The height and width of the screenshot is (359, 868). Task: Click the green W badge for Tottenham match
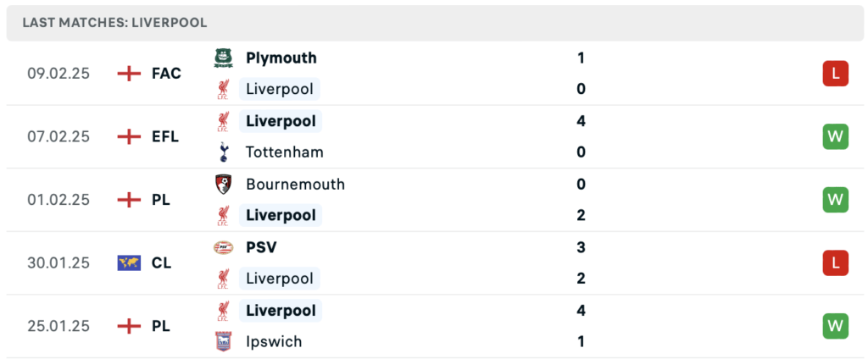click(x=835, y=136)
